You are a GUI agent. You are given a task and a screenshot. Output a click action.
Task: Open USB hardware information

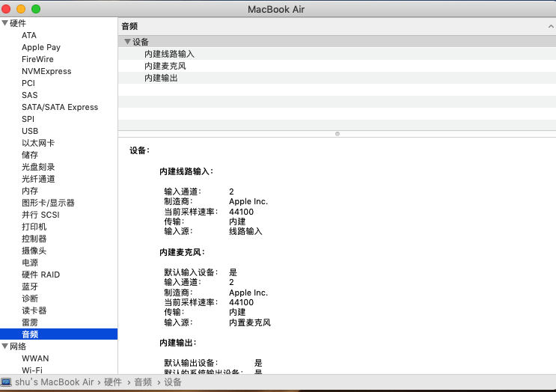tap(30, 131)
